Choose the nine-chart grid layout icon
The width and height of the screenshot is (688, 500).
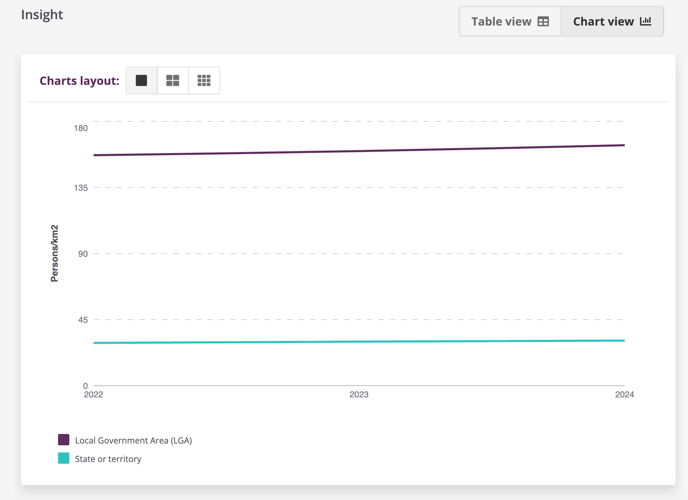point(204,81)
